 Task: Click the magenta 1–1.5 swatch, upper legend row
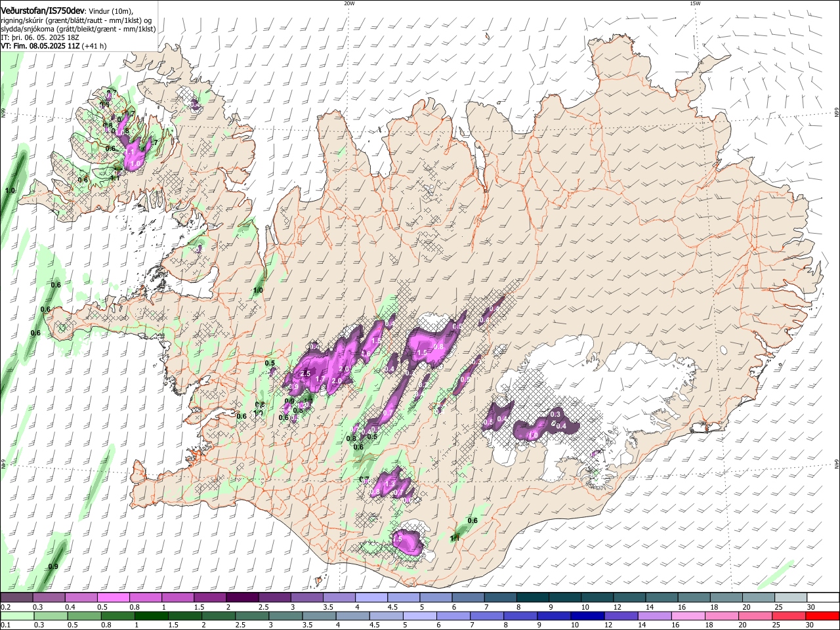[177, 598]
